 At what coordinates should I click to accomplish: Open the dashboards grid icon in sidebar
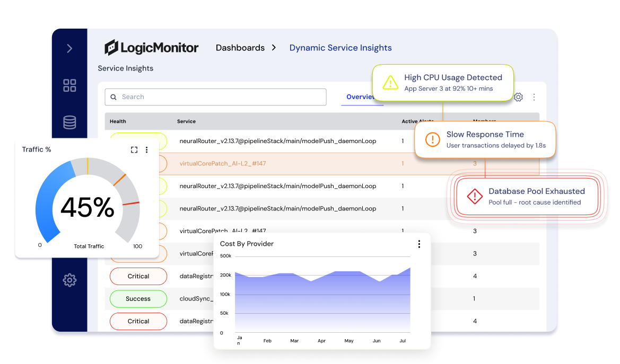click(69, 85)
